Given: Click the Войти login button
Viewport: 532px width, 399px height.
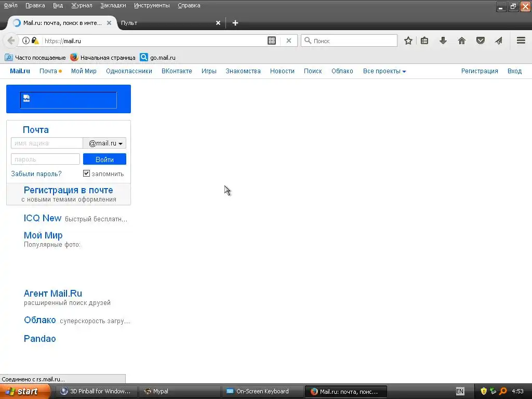Looking at the screenshot, I should pyautogui.click(x=104, y=159).
